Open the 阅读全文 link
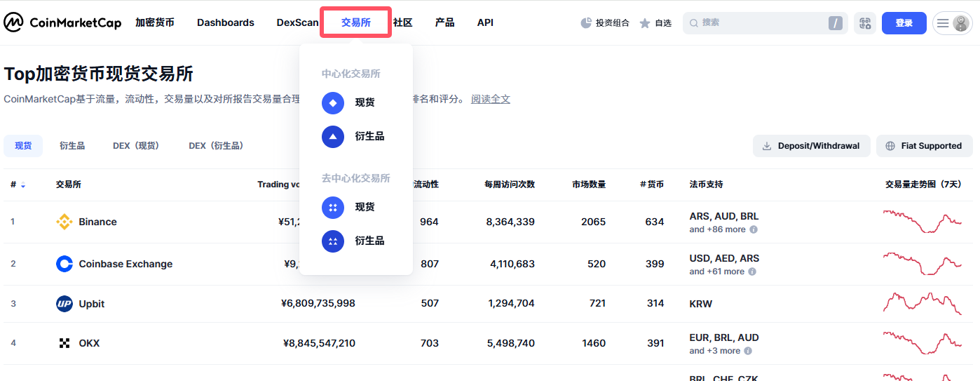980x381 pixels. (491, 99)
